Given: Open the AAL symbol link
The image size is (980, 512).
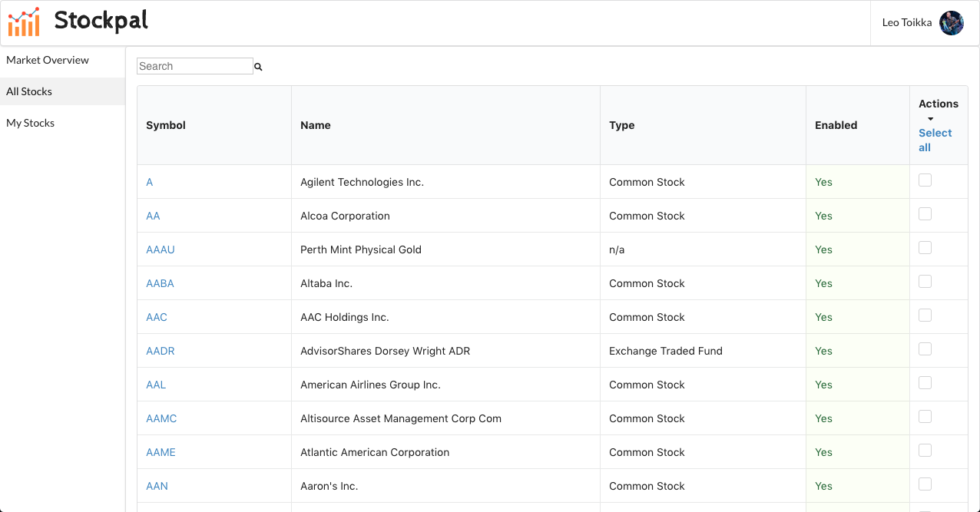Looking at the screenshot, I should click(156, 385).
